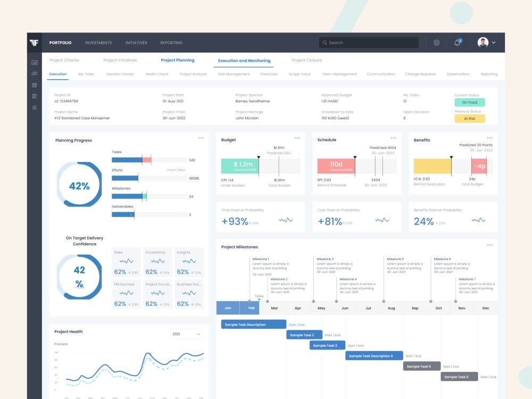Click the PM Success trend sparkline
Viewport: 532px width, 399px height.
126,293
